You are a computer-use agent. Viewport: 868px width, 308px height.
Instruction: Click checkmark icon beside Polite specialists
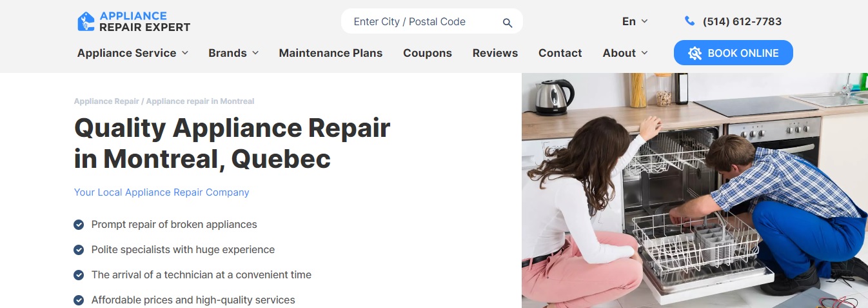click(79, 250)
